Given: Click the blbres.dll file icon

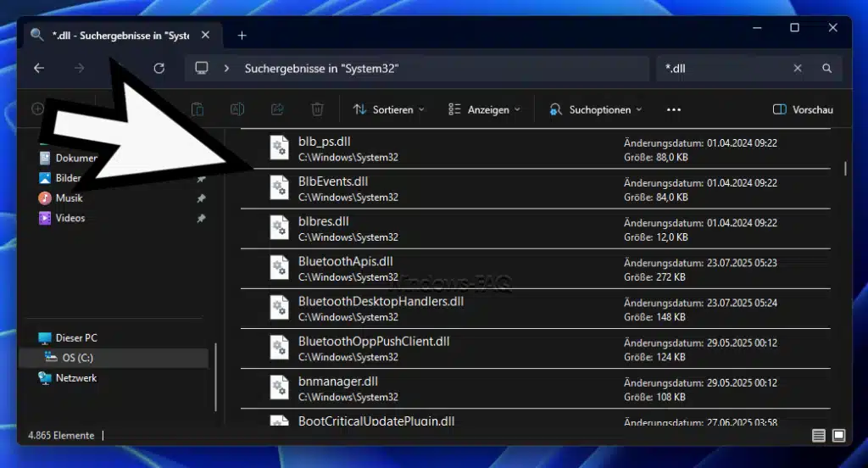Looking at the screenshot, I should 279,227.
